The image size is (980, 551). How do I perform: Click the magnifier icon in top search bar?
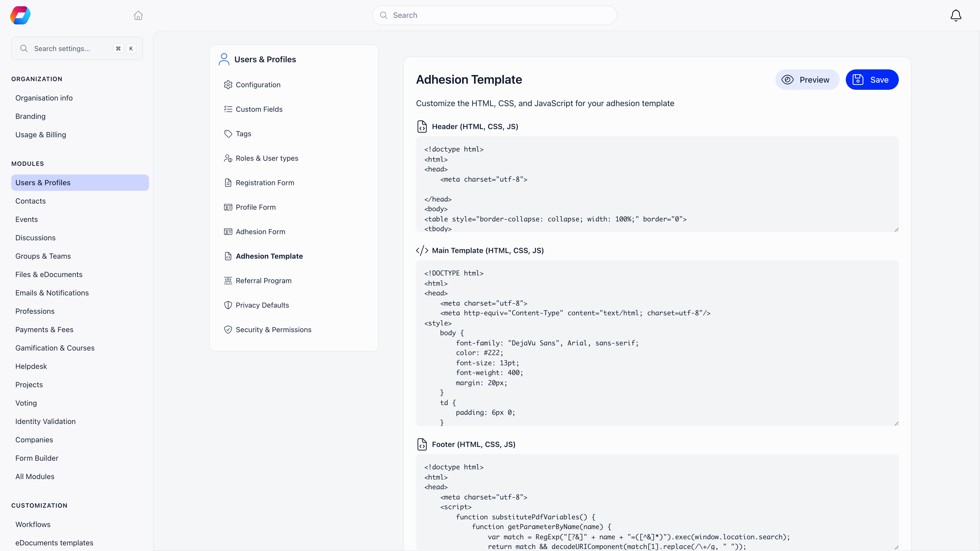(x=384, y=15)
